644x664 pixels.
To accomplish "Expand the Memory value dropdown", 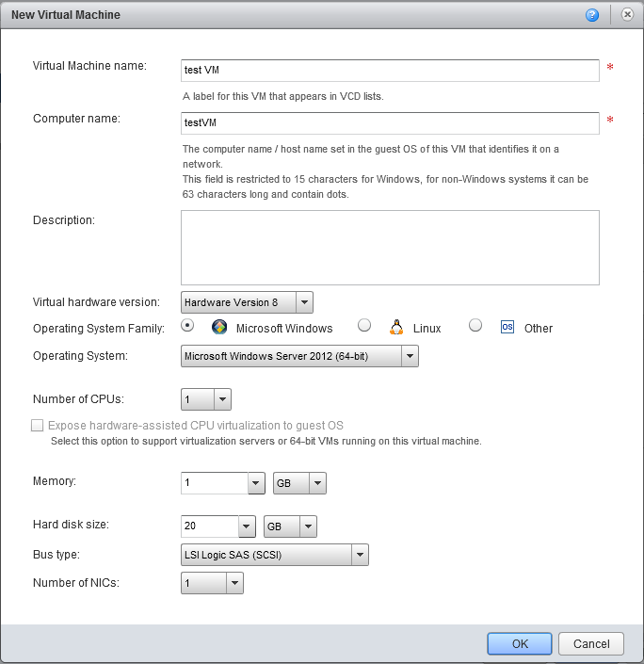I will [x=256, y=483].
